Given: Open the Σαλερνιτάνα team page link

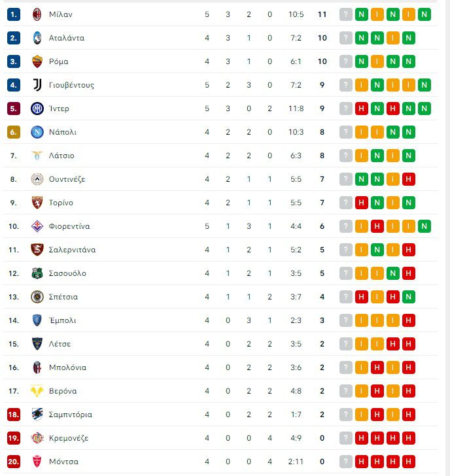Looking at the screenshot, I should click(73, 250).
